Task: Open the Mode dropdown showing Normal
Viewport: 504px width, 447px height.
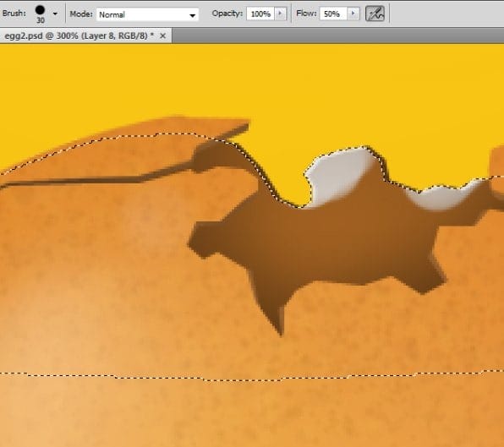Action: (x=147, y=14)
